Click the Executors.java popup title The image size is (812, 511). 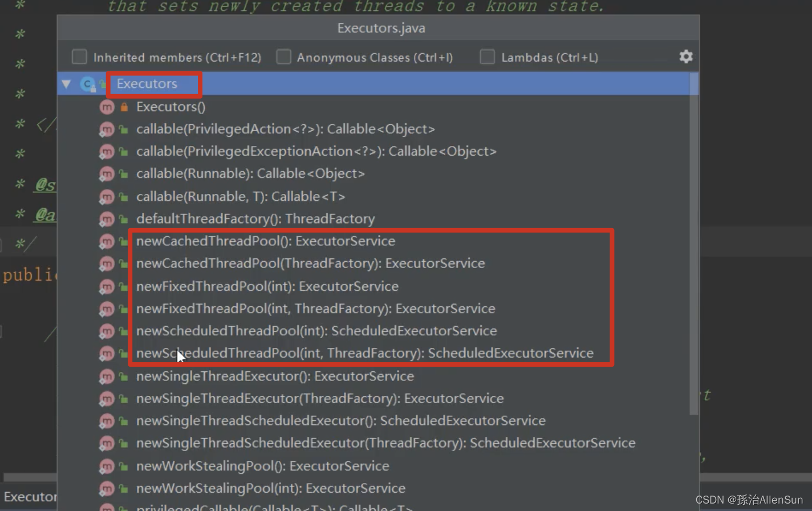tap(381, 28)
